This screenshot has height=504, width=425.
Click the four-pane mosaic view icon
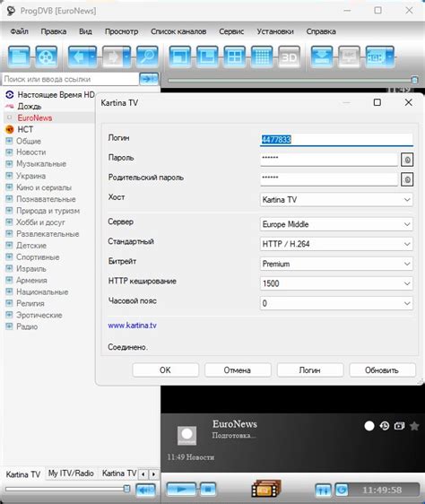tap(234, 56)
